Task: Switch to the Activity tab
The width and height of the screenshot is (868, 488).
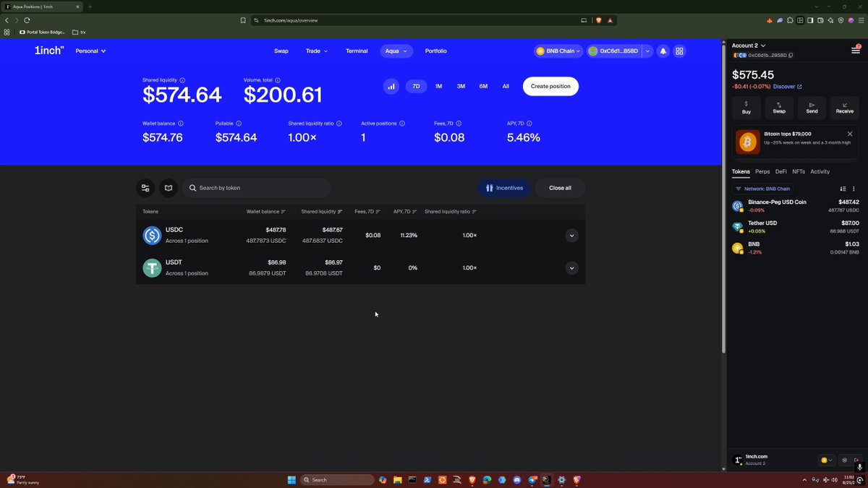Action: point(820,171)
